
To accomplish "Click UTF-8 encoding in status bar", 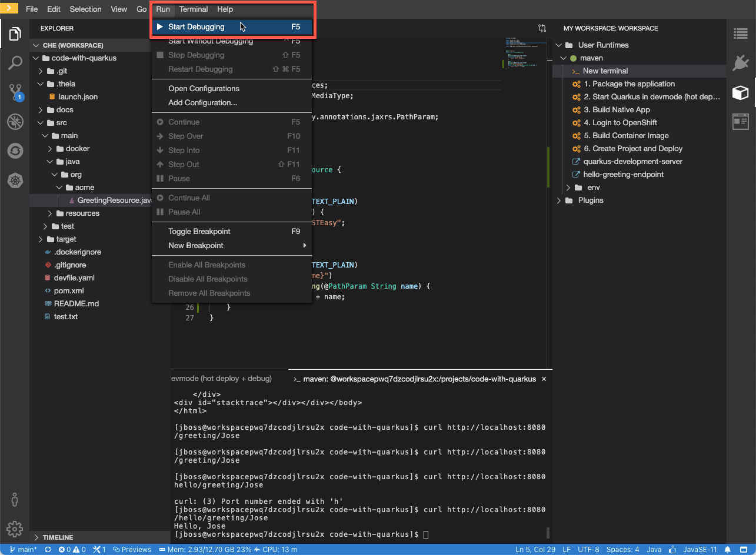I will 588,549.
